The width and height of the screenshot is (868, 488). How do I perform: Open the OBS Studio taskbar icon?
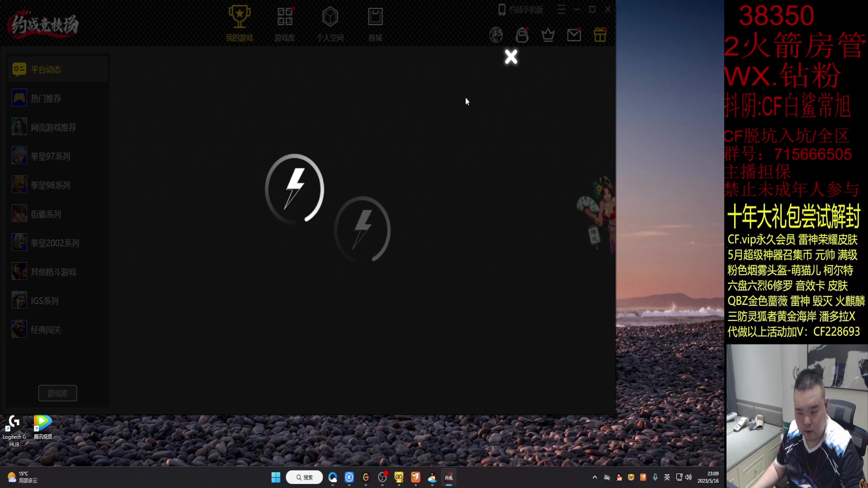coord(382,477)
